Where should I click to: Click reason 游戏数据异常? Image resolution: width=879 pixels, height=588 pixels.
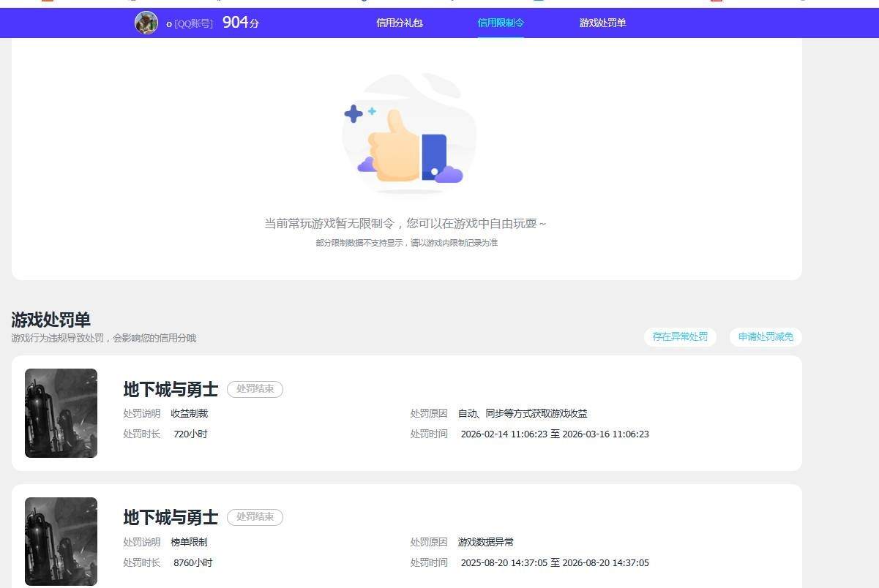[x=486, y=543]
